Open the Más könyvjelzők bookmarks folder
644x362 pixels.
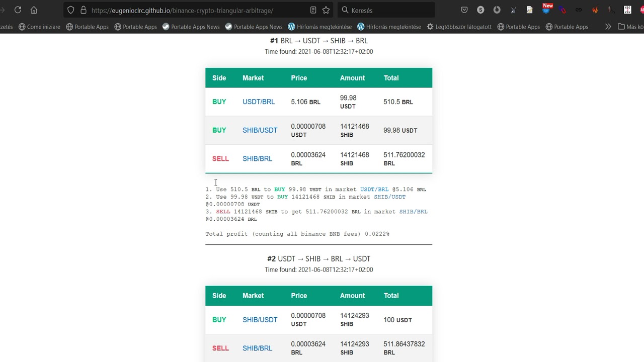pos(631,27)
